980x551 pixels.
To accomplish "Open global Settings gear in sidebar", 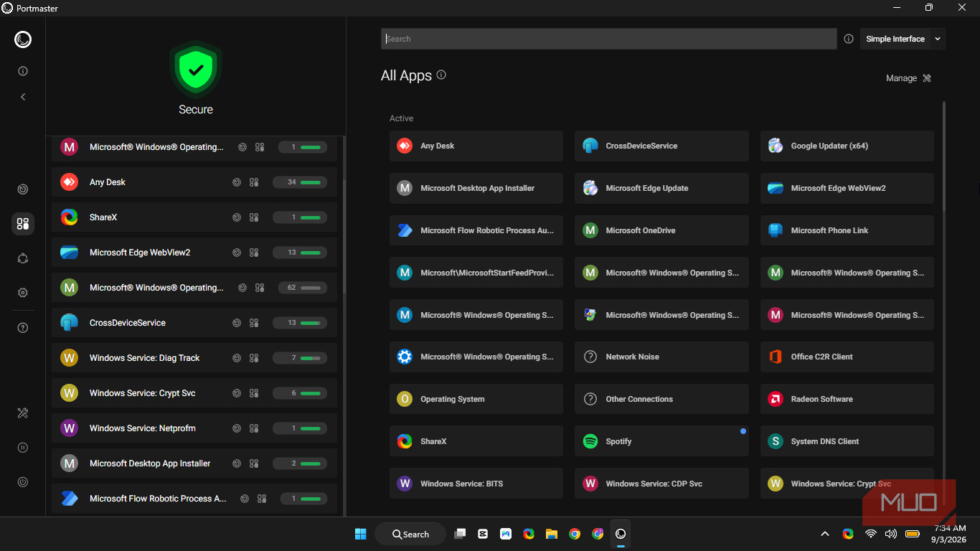I will [x=23, y=293].
